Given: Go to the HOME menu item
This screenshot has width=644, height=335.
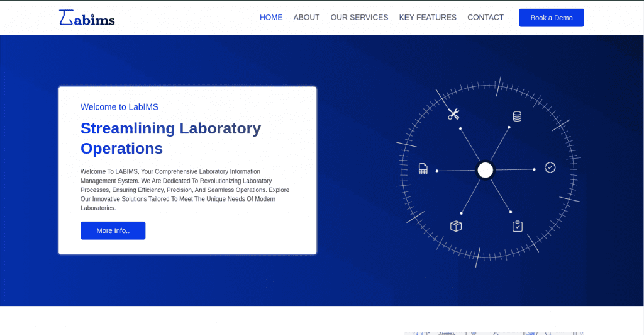Looking at the screenshot, I should pyautogui.click(x=271, y=18).
